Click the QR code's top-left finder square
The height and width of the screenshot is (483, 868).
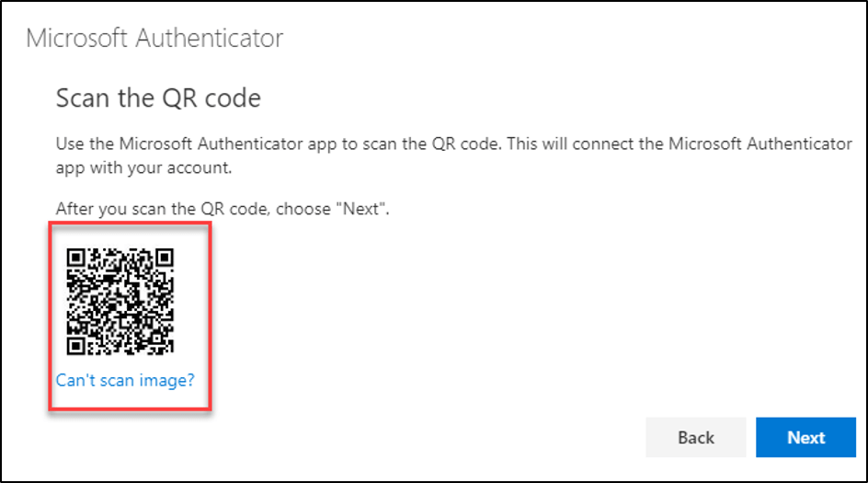pos(78,259)
